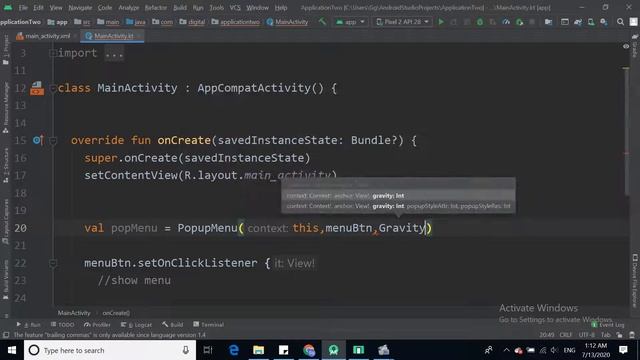Open the Build tool window at the bottom

pyautogui.click(x=173, y=324)
